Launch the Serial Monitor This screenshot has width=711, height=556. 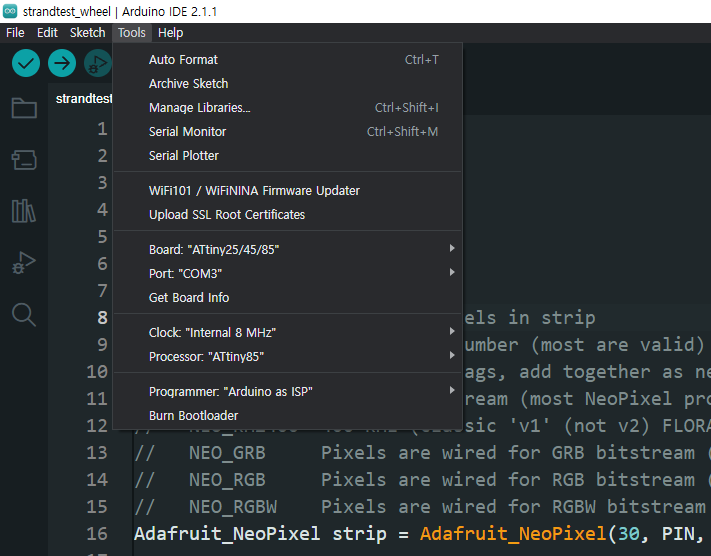coord(287,132)
